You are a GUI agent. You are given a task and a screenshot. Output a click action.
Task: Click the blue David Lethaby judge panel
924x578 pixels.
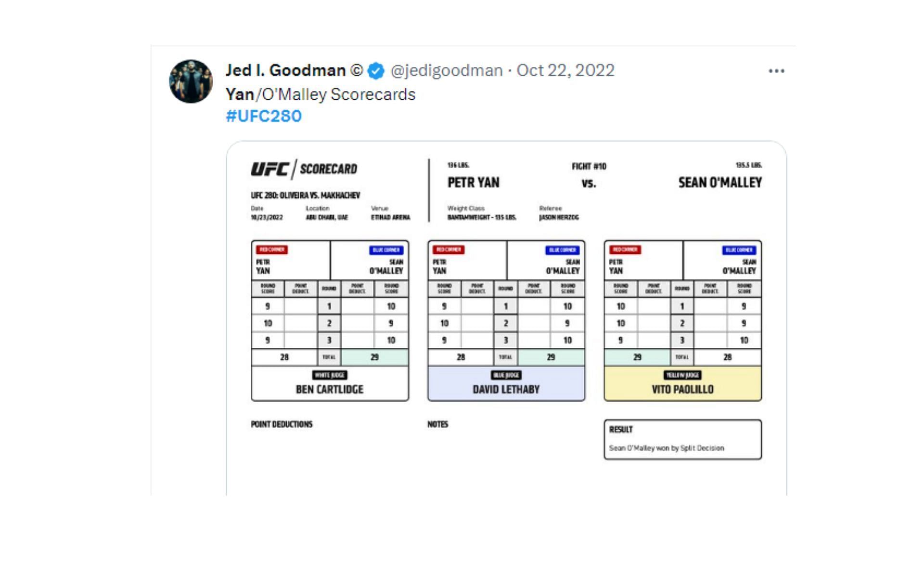tap(506, 389)
